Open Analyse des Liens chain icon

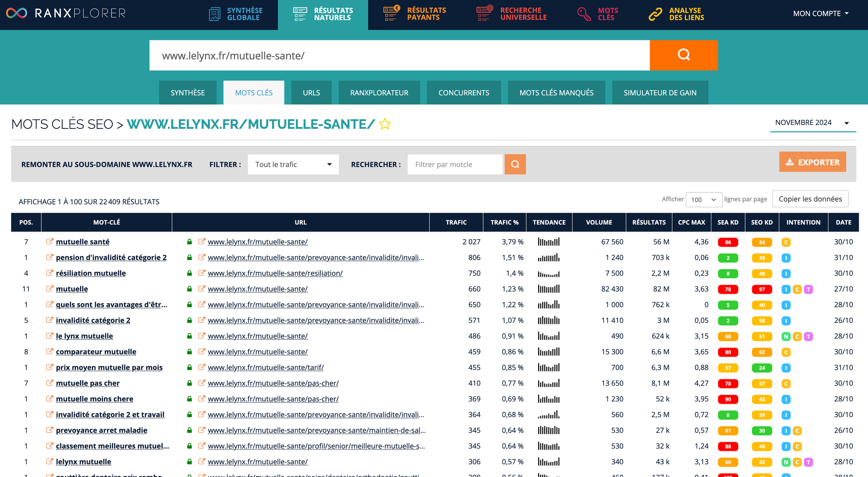[x=655, y=14]
